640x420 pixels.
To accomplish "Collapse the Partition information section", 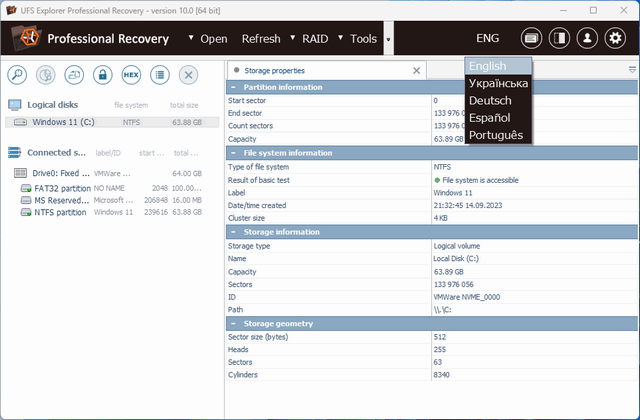I will point(233,87).
